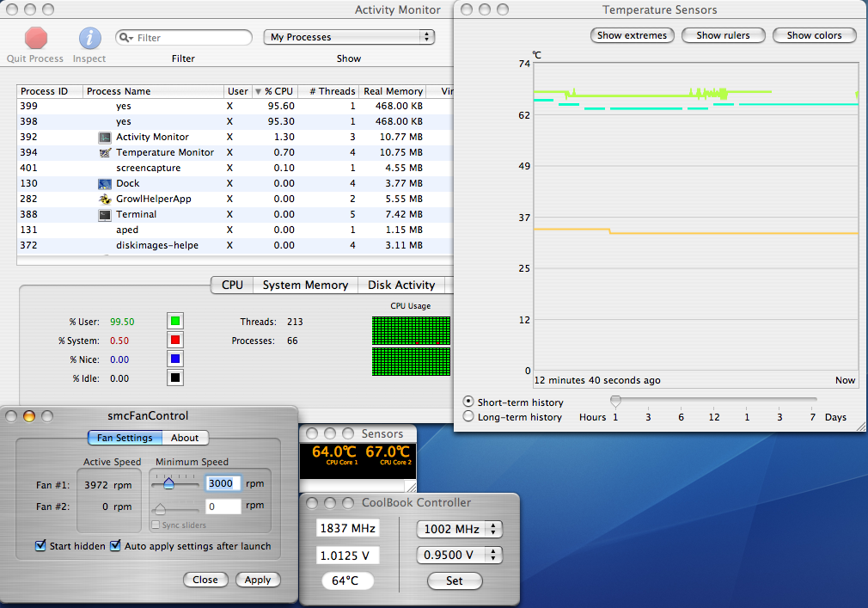Click the red Quit Process icon

[x=35, y=38]
